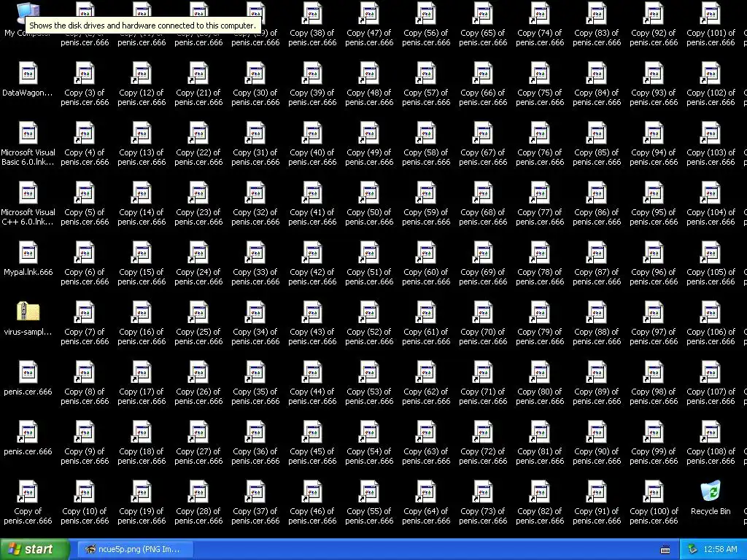Select the Copy (10) shortcut icon
This screenshot has width=747, height=560.
85,492
